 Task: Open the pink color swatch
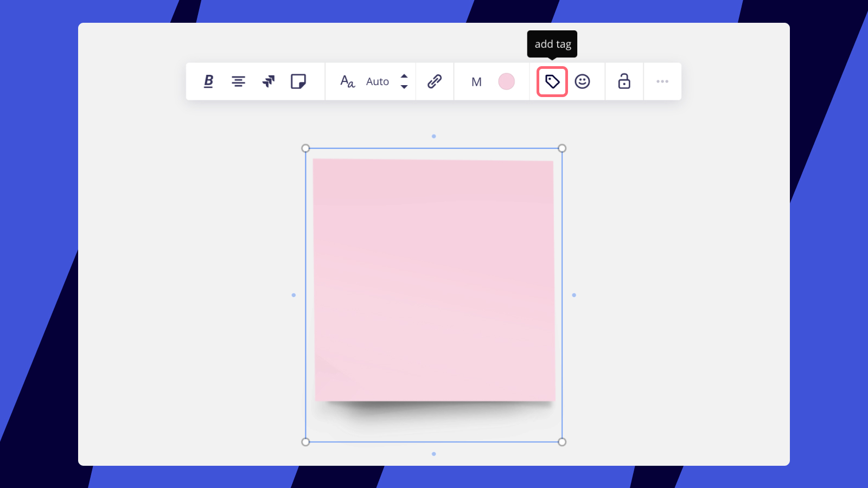[506, 81]
